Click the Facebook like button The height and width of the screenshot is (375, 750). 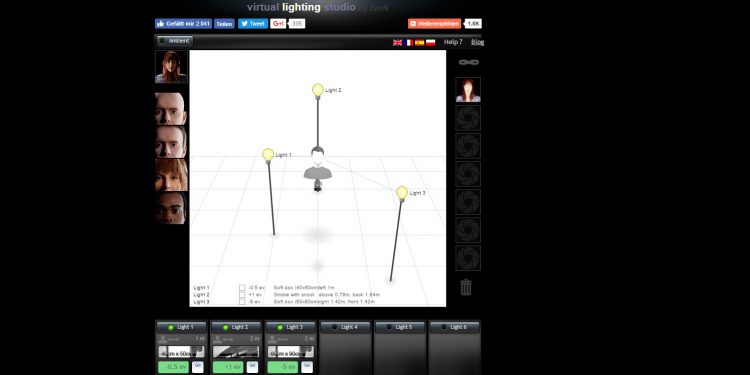183,23
